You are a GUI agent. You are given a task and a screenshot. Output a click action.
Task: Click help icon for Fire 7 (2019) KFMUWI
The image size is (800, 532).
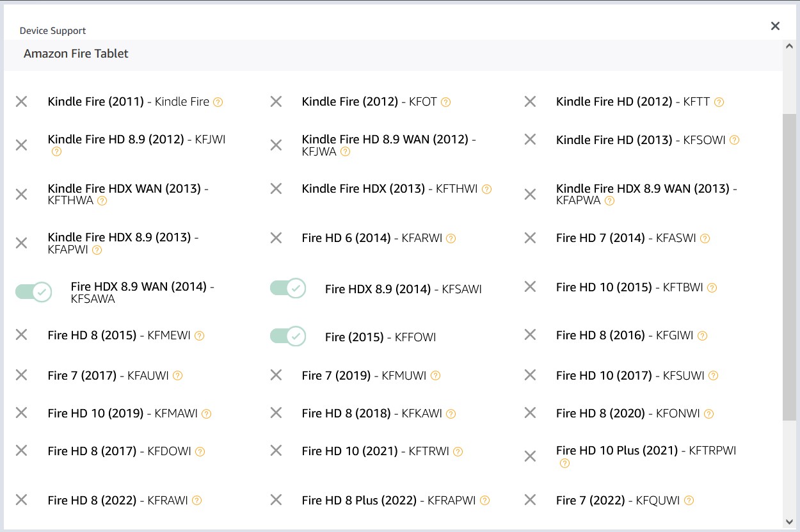(x=435, y=376)
